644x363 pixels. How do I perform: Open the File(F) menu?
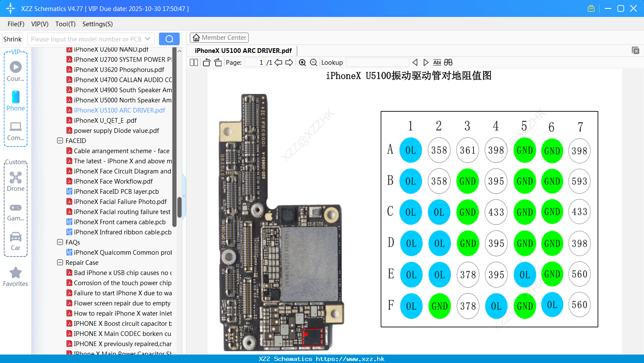(16, 24)
